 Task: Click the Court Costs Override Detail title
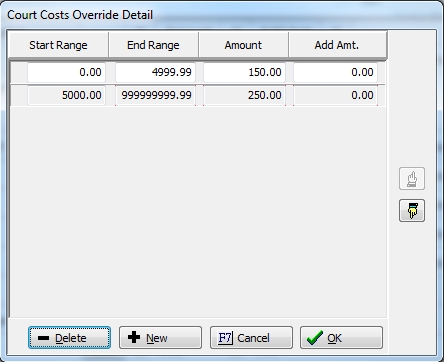[x=80, y=15]
